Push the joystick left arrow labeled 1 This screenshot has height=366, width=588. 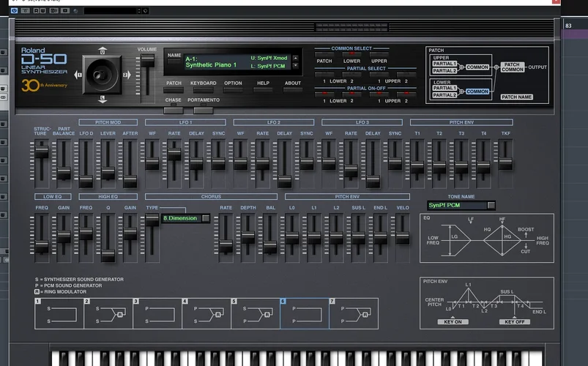pyautogui.click(x=78, y=75)
